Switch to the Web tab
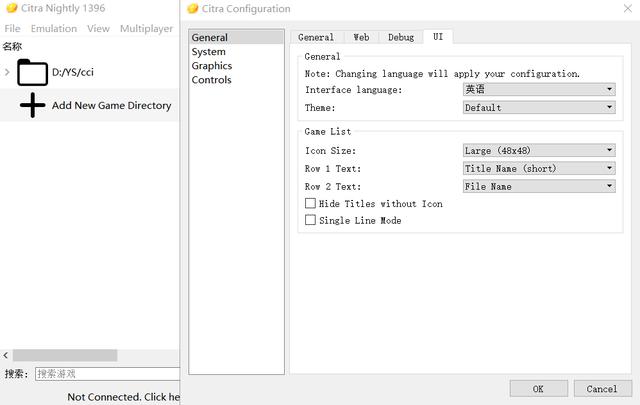The image size is (640, 405). click(361, 37)
